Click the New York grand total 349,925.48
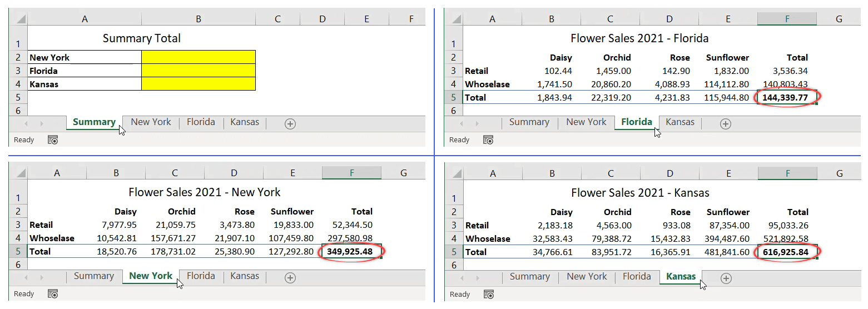The width and height of the screenshot is (868, 309). click(351, 251)
